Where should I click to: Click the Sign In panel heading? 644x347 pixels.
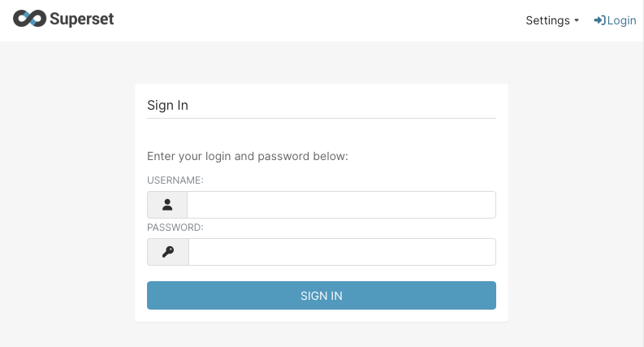click(x=167, y=106)
